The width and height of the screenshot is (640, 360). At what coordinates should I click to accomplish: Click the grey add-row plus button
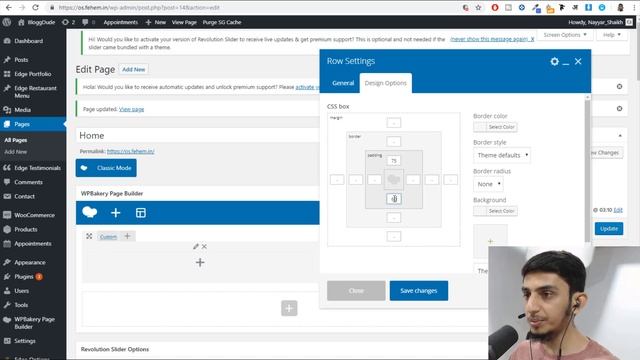click(x=289, y=308)
